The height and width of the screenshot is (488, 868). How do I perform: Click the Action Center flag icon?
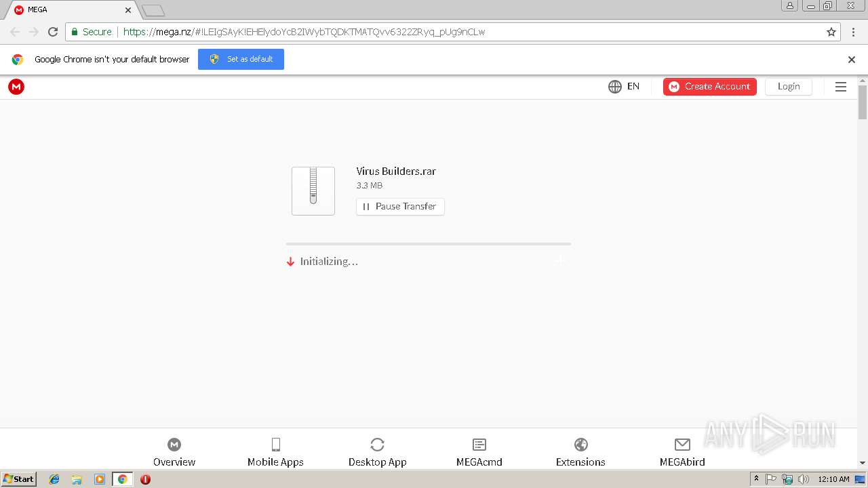771,479
